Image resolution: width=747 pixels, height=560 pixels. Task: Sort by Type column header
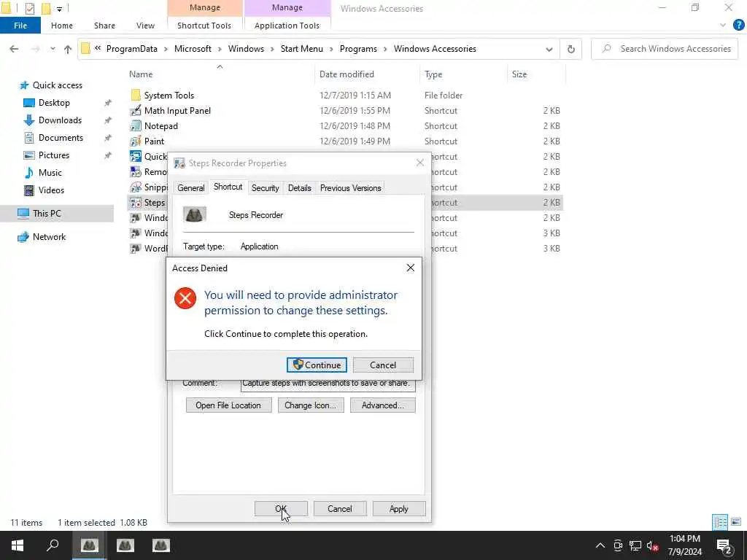(433, 74)
